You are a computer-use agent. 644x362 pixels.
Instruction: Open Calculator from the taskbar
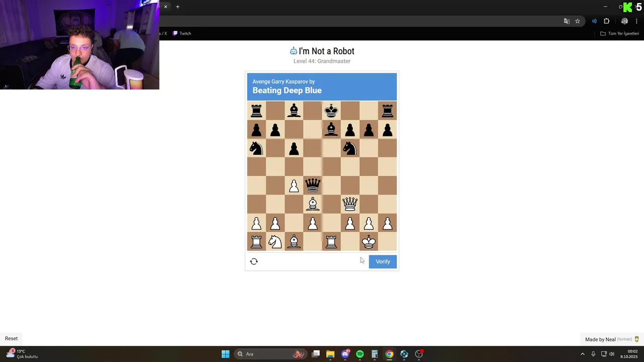click(x=374, y=354)
